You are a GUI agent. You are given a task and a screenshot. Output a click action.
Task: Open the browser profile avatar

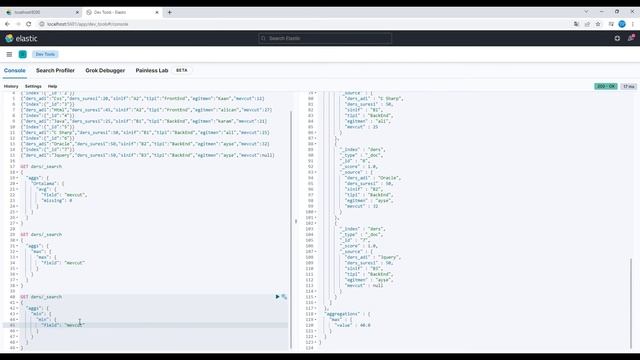(x=622, y=24)
